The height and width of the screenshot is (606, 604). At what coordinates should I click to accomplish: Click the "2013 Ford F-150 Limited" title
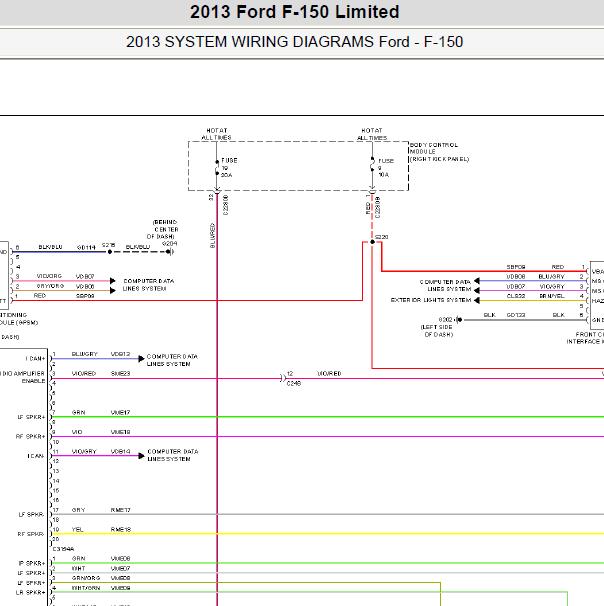click(294, 12)
